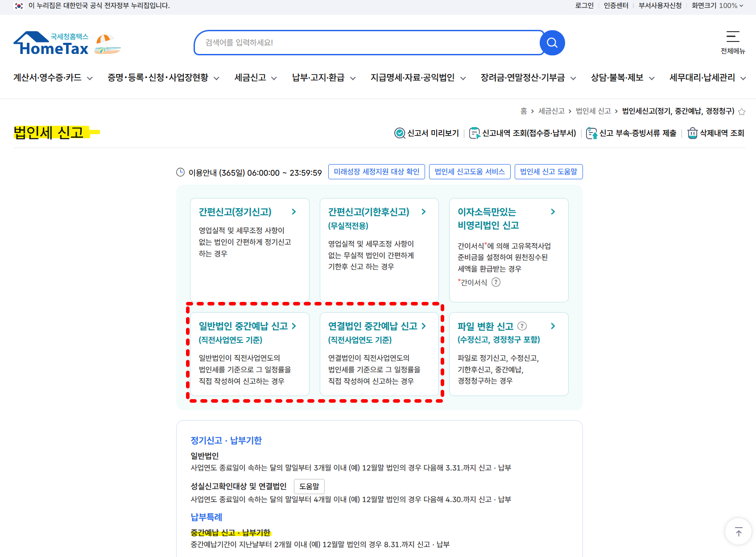Viewport: 756px width, 557px height.
Task: Click the 신고 부속·증빙서류 제출 icon
Action: tap(591, 133)
